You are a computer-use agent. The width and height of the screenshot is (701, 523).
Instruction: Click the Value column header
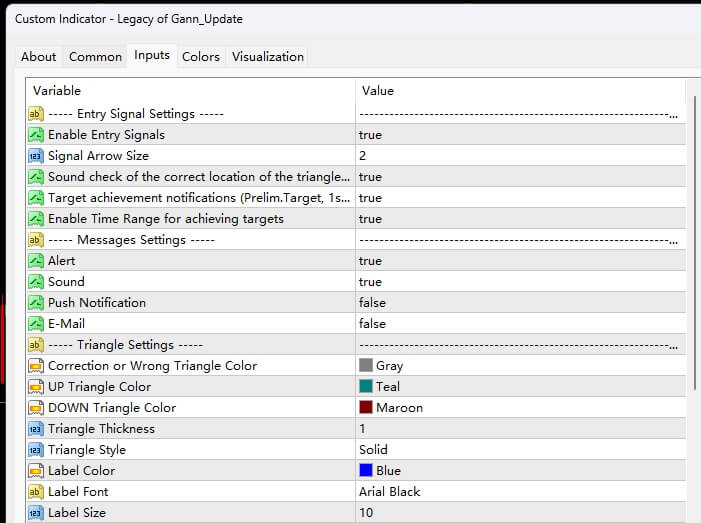520,91
